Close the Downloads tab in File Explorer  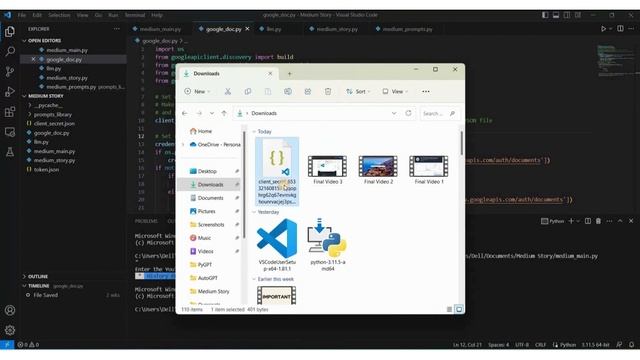pyautogui.click(x=270, y=73)
